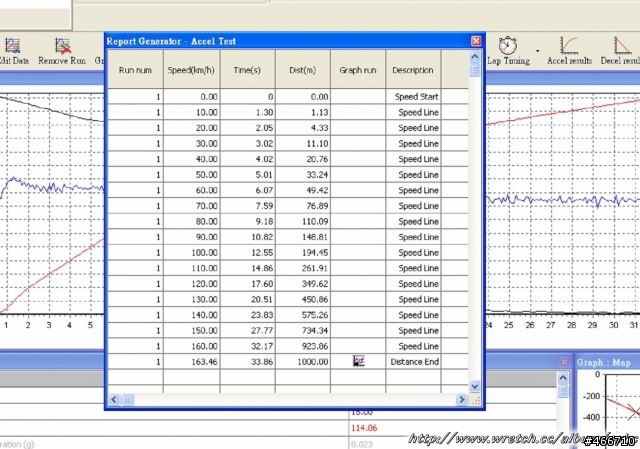640x449 pixels.
Task: Select the speed cell 100.00
Action: click(x=191, y=253)
